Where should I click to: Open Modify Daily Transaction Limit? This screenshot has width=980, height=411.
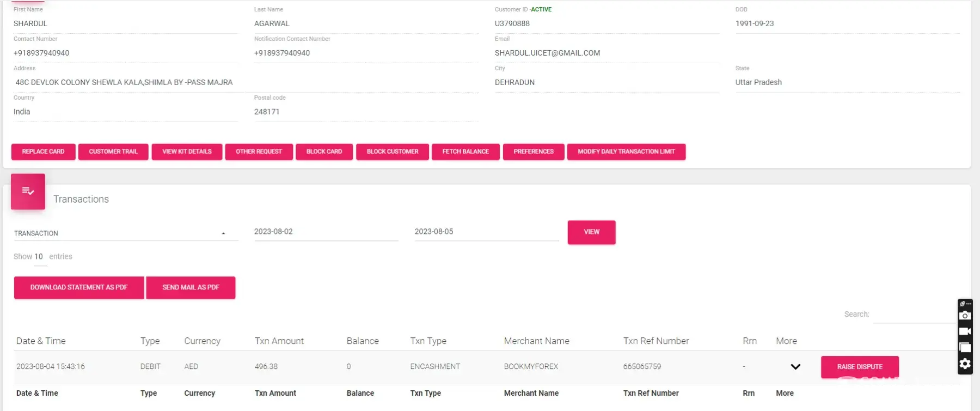click(x=626, y=152)
